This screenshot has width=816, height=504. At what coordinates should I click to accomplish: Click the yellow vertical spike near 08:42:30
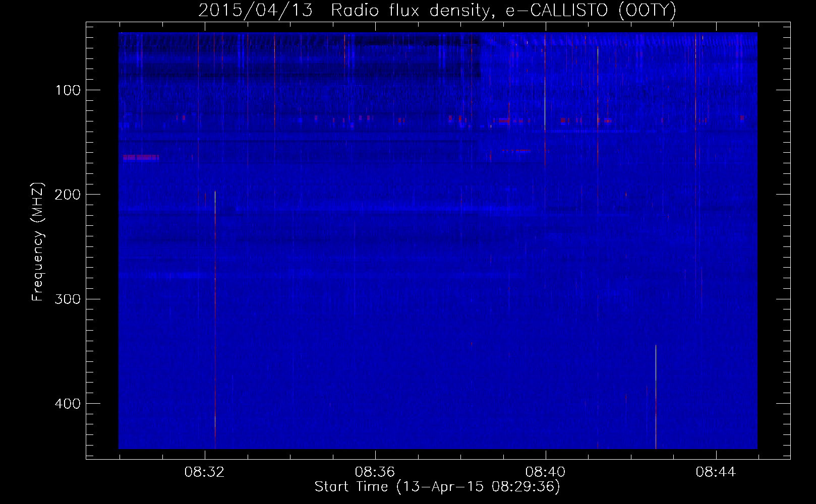click(x=656, y=397)
